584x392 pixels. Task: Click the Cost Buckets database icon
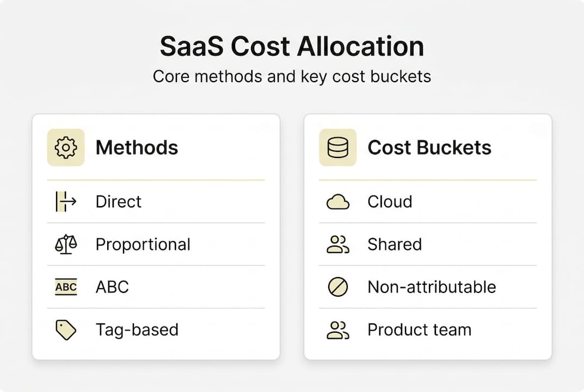338,148
